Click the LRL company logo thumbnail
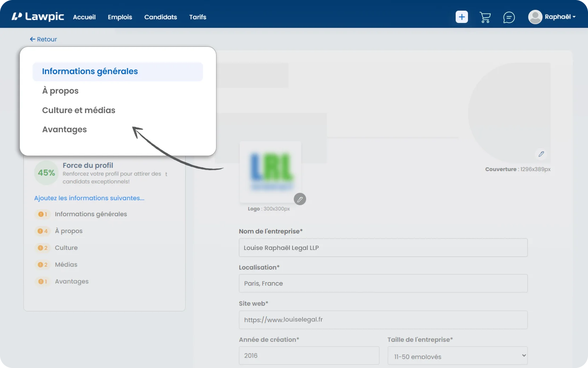This screenshot has width=588, height=368. [x=271, y=172]
